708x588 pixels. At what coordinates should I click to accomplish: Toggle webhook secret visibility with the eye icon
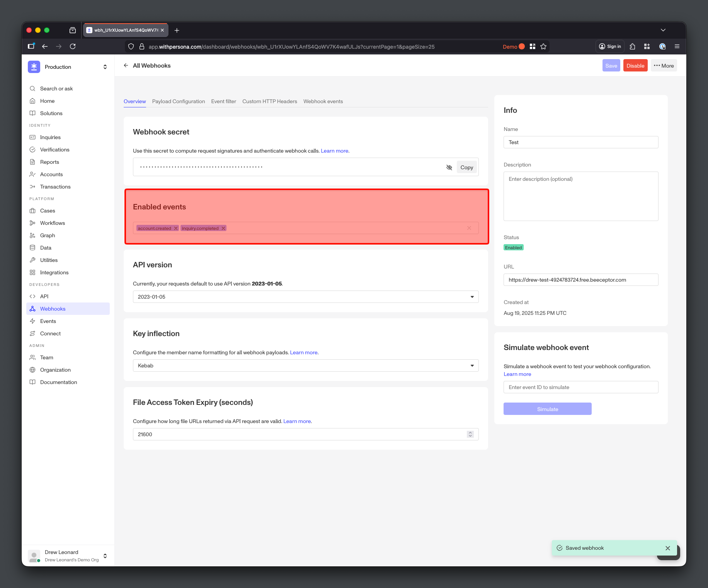pyautogui.click(x=449, y=167)
